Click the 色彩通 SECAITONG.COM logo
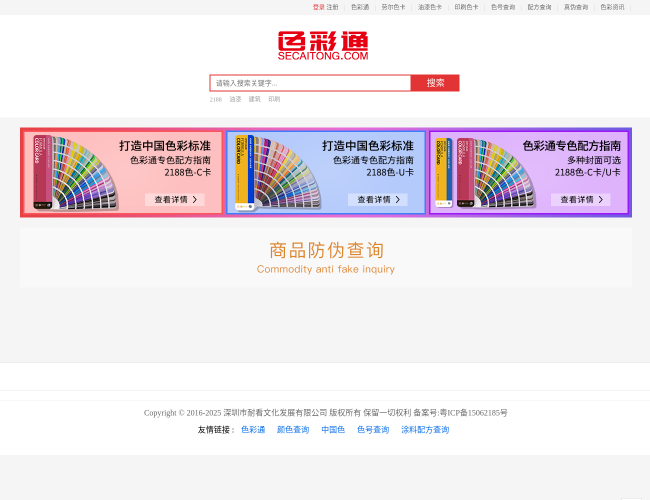650x500 pixels. pyautogui.click(x=323, y=46)
